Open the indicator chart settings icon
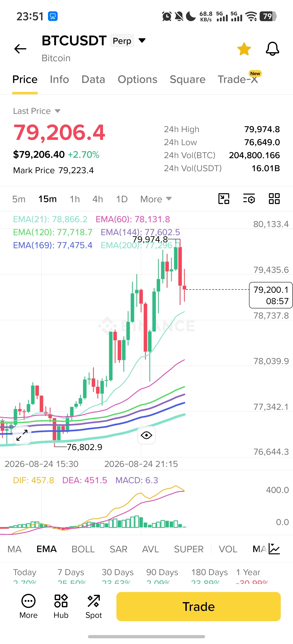Image resolution: width=293 pixels, height=644 pixels. pyautogui.click(x=274, y=549)
